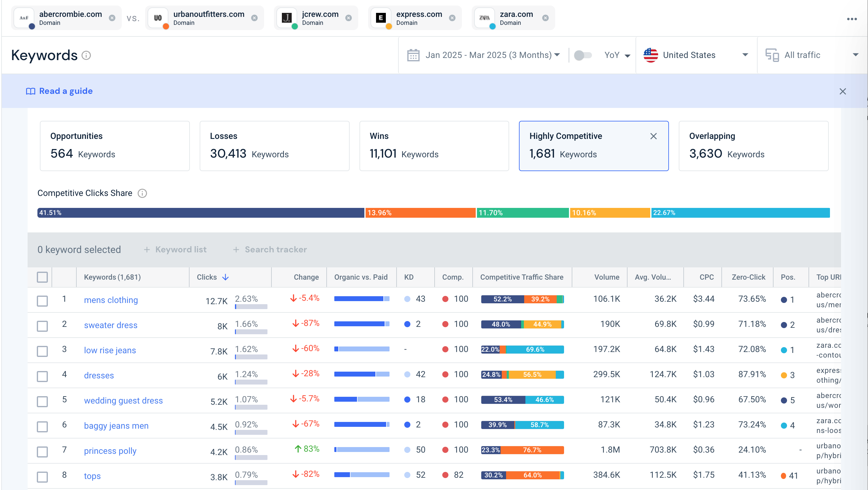This screenshot has width=868, height=490.
Task: Open the dresses keyword link
Action: [x=99, y=375]
